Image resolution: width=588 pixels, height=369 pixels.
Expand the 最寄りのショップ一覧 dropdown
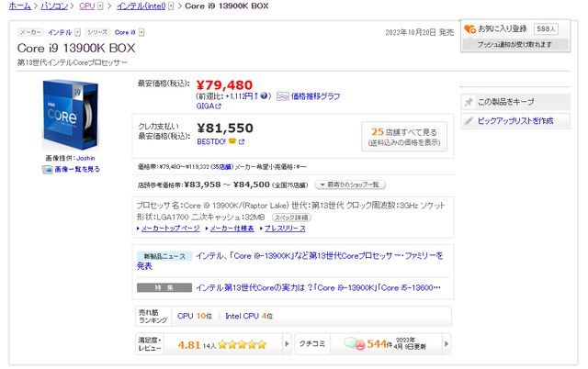350,184
